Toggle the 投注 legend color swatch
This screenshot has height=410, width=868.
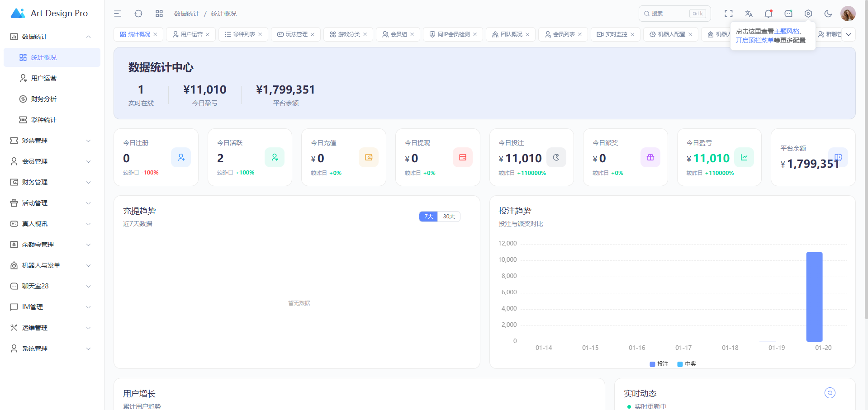(x=652, y=364)
